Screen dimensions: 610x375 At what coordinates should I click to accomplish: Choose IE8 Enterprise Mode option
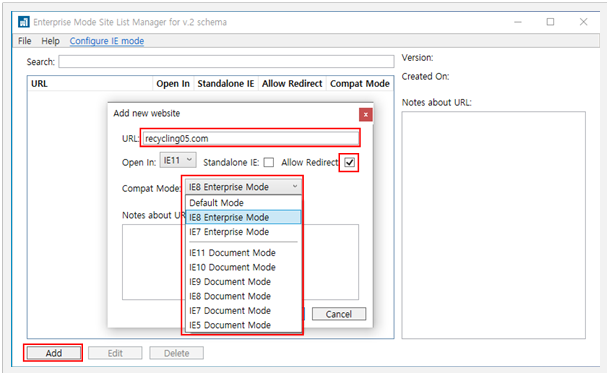point(243,217)
